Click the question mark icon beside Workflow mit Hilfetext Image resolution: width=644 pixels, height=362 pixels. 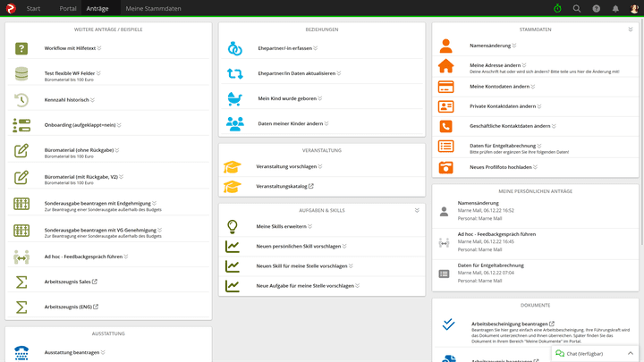[x=21, y=48]
